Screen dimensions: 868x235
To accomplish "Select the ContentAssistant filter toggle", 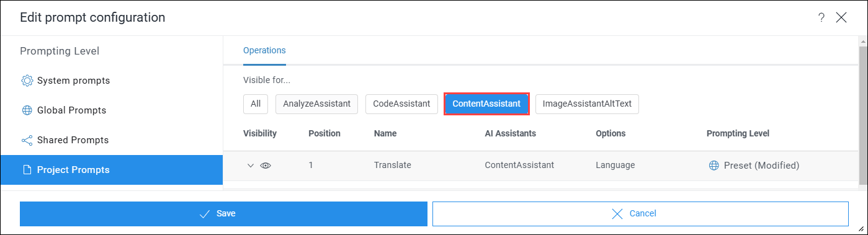I will pyautogui.click(x=486, y=104).
